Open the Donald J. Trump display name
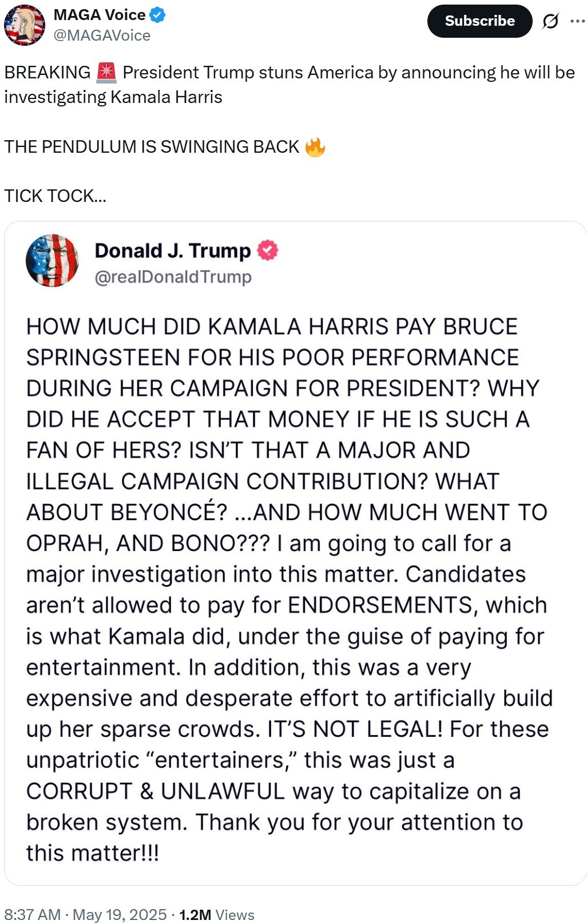 point(172,251)
